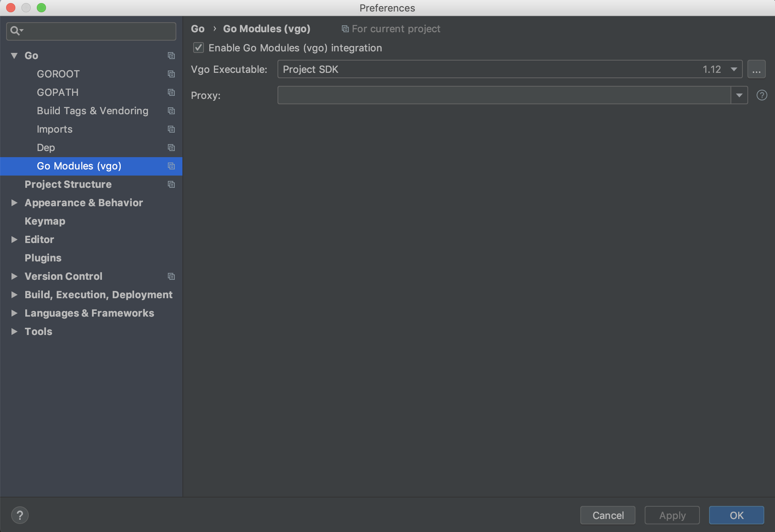Click the For current project indicator
The height and width of the screenshot is (532, 775).
(x=391, y=29)
